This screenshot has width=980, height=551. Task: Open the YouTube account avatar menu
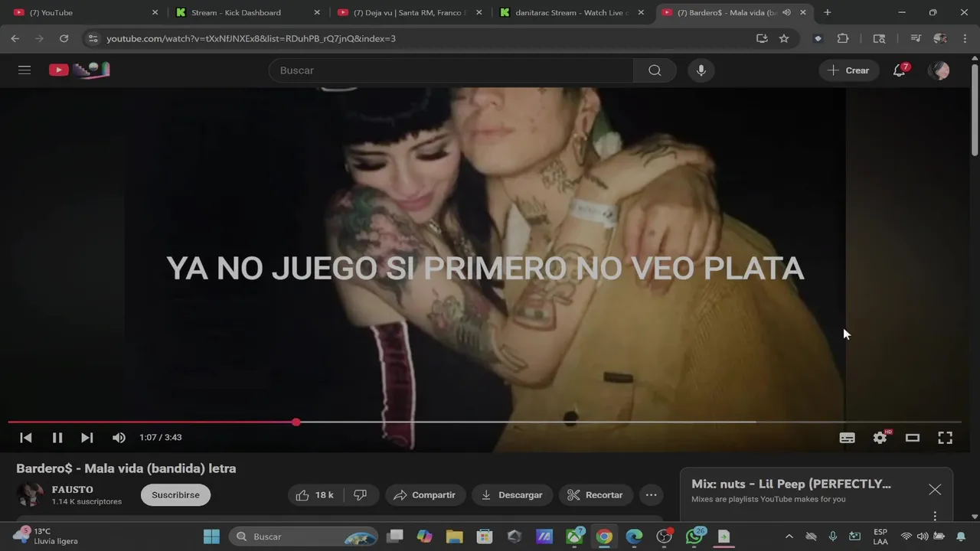pyautogui.click(x=939, y=70)
